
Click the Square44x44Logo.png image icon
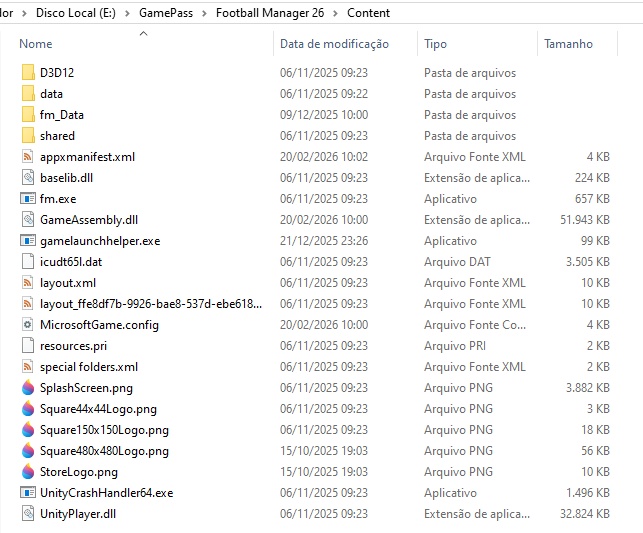28,409
